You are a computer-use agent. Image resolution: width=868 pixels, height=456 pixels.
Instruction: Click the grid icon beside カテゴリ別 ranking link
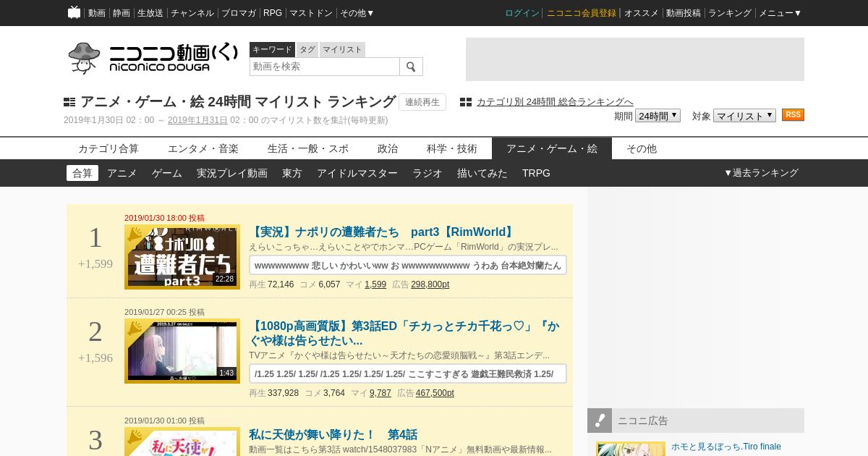[466, 102]
